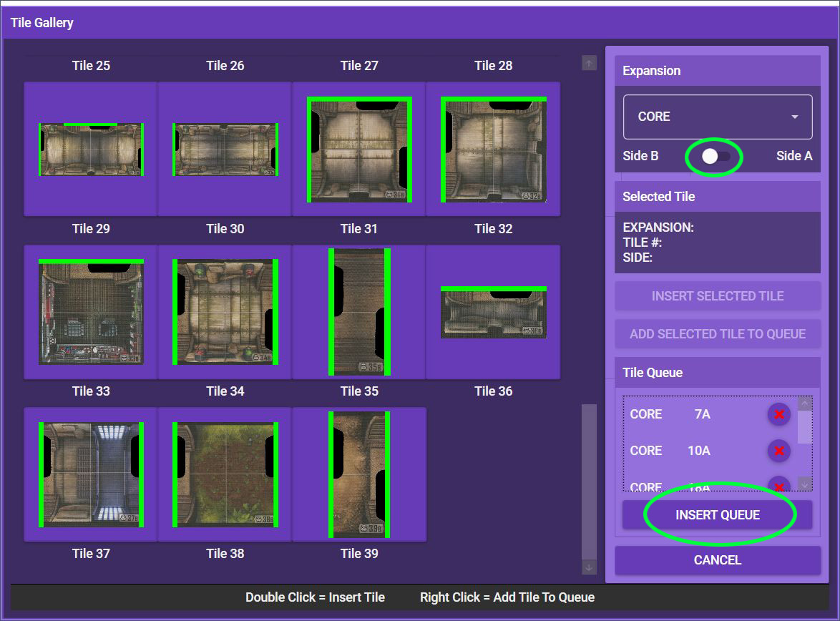Select the CORE 10A queue entry
Image resolution: width=840 pixels, height=621 pixels.
[x=709, y=451]
